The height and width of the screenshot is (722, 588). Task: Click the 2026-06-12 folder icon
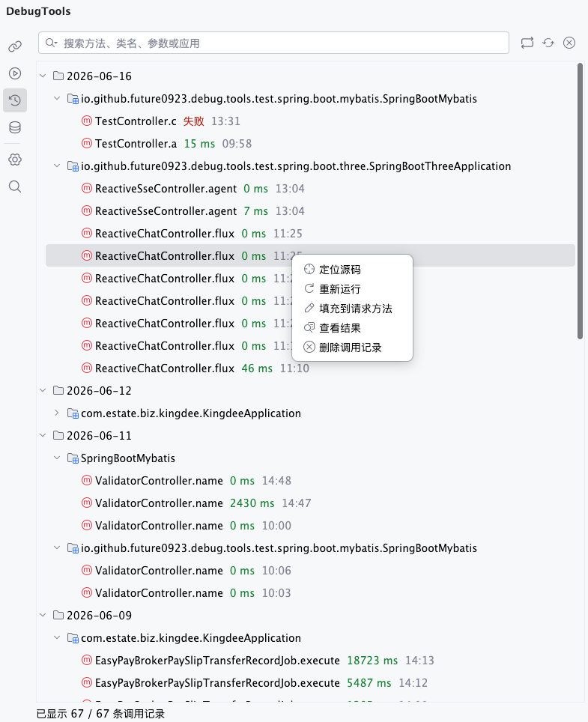tap(58, 390)
